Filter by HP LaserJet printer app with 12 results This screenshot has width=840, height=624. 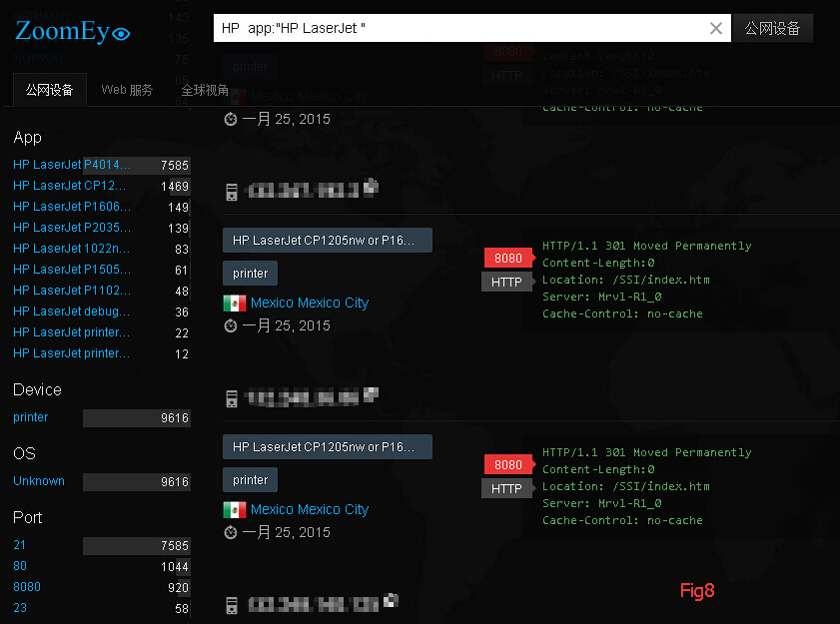(x=71, y=353)
